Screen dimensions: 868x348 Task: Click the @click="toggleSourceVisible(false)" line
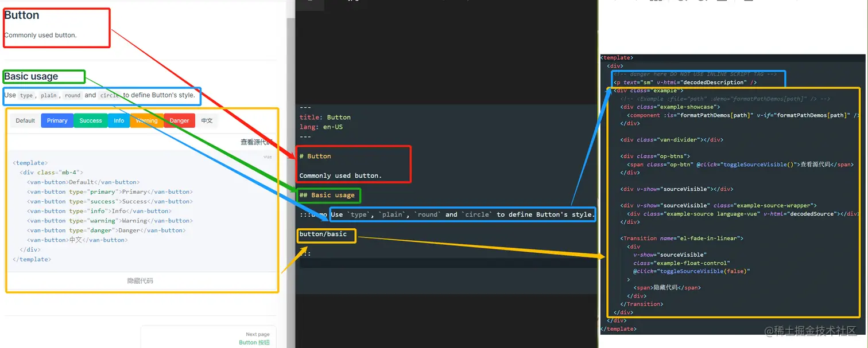coord(692,271)
